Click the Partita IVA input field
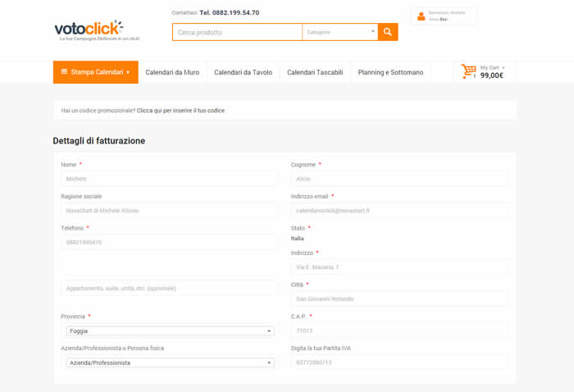 pyautogui.click(x=399, y=362)
